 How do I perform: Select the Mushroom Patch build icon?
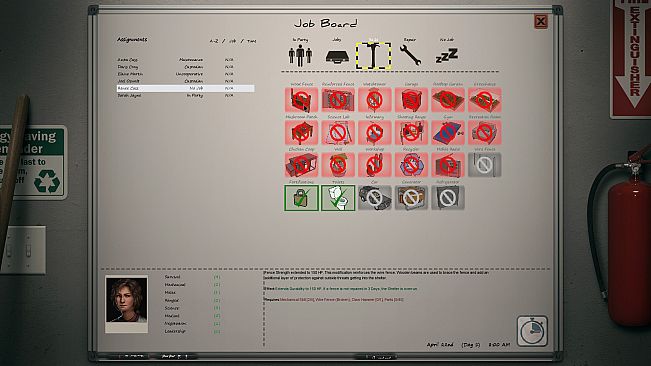pyautogui.click(x=301, y=132)
